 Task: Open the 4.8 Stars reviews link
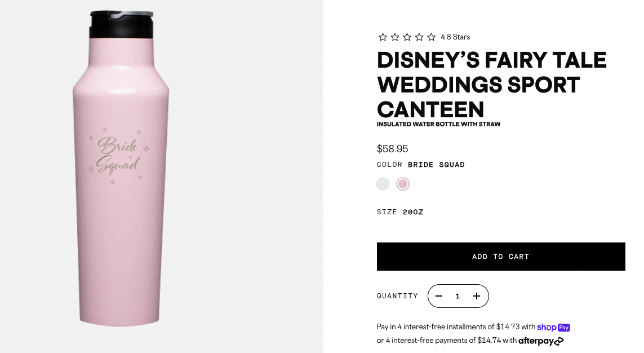455,37
